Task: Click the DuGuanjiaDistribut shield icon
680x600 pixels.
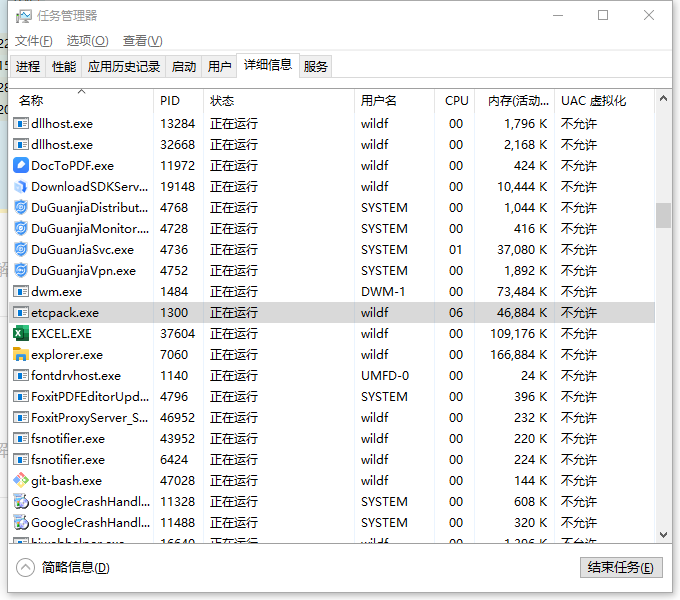Action: (x=21, y=208)
